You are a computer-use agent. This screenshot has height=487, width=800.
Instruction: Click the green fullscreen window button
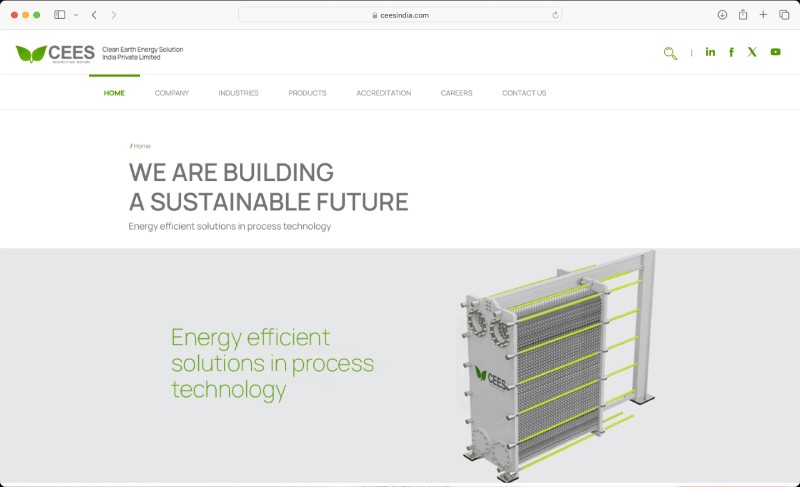(x=37, y=15)
